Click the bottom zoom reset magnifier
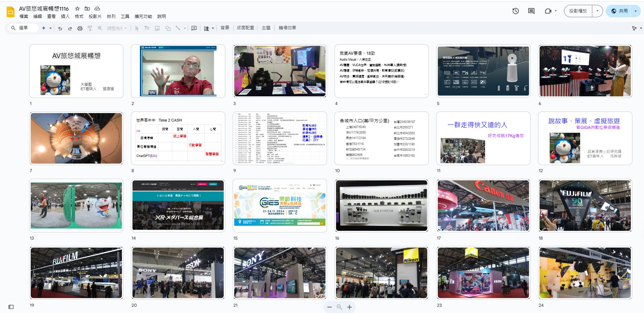The width and height of the screenshot is (644, 313). (339, 307)
